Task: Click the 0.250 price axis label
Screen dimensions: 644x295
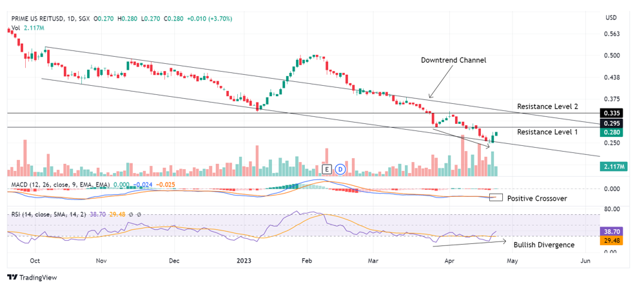Action: (x=612, y=143)
